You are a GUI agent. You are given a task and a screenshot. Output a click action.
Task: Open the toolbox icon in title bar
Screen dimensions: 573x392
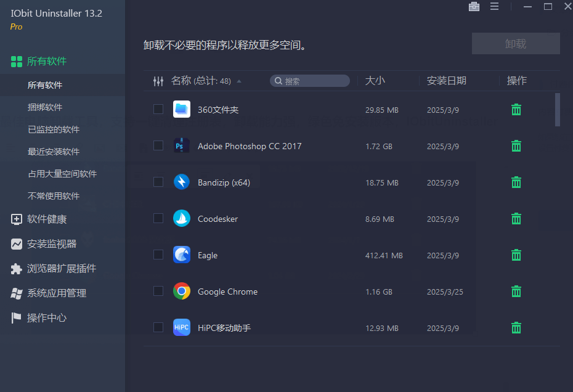(474, 7)
